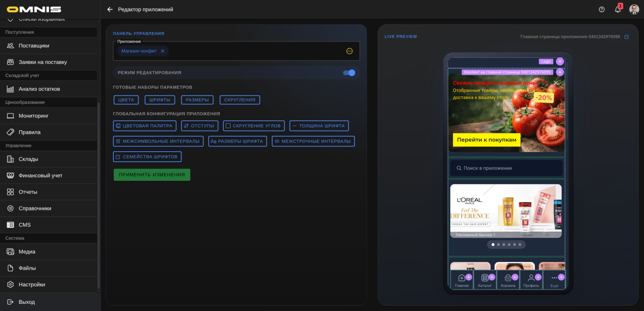The image size is (644, 311).
Task: Toggle Режим редактирования switch
Action: (349, 72)
